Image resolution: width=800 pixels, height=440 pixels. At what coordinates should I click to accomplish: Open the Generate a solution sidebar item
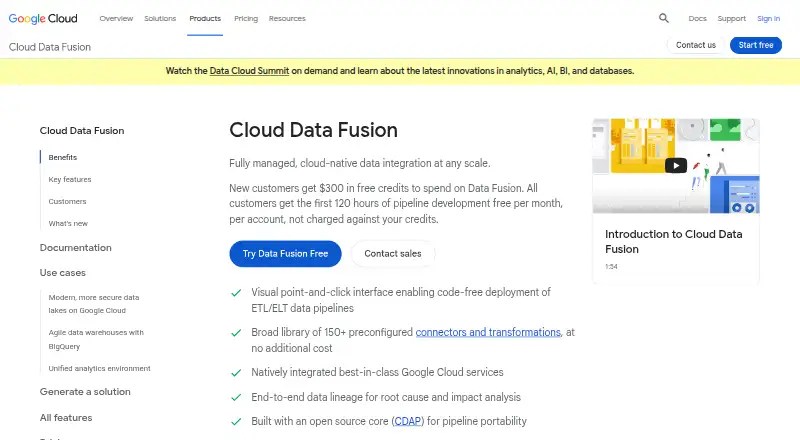coord(85,392)
